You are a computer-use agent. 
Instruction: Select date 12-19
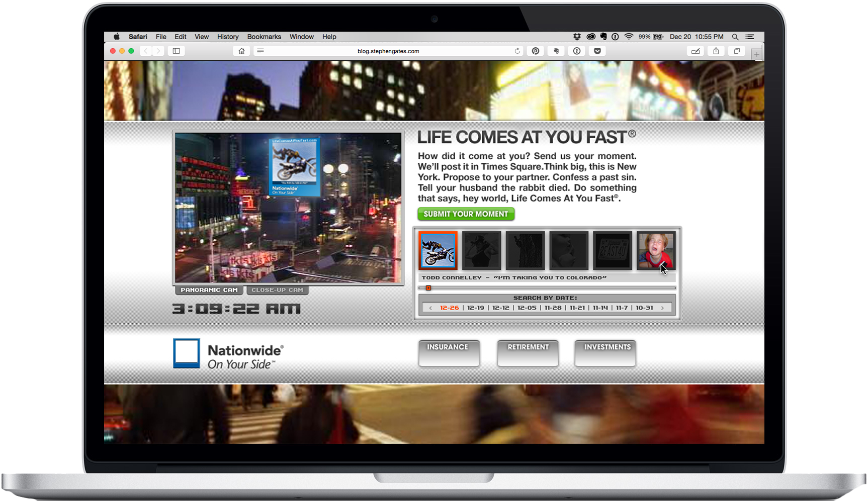point(476,308)
